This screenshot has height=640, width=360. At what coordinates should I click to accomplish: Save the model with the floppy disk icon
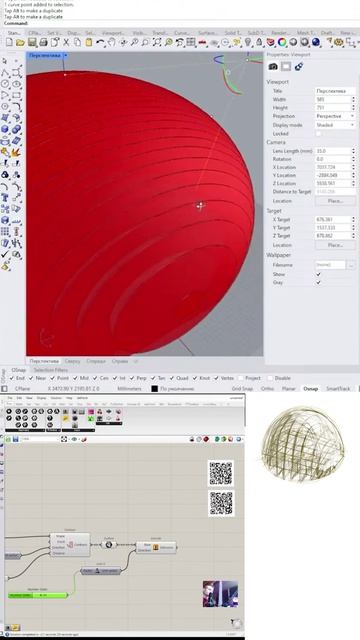[32, 42]
